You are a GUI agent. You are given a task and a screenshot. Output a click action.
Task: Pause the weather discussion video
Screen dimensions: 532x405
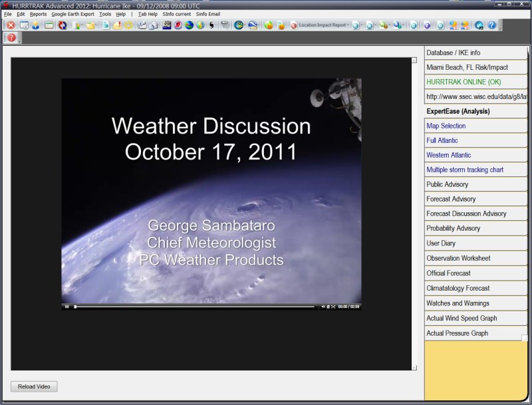pyautogui.click(x=67, y=307)
